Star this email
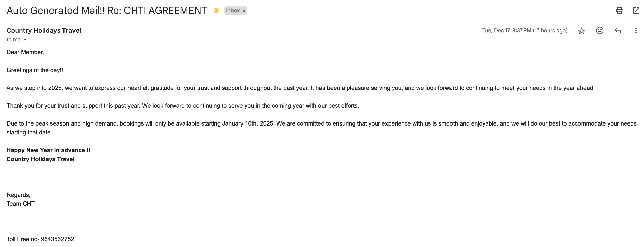 581,31
